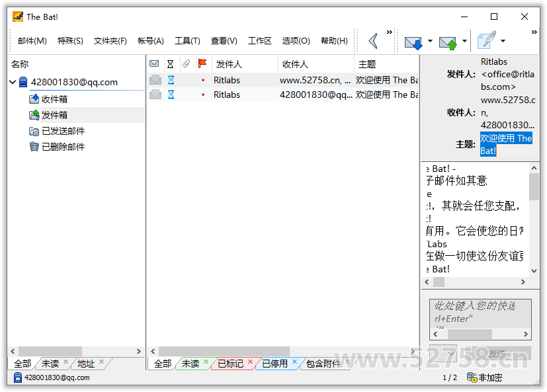Click the receive new mail icon
547x392 pixels.
(x=413, y=42)
